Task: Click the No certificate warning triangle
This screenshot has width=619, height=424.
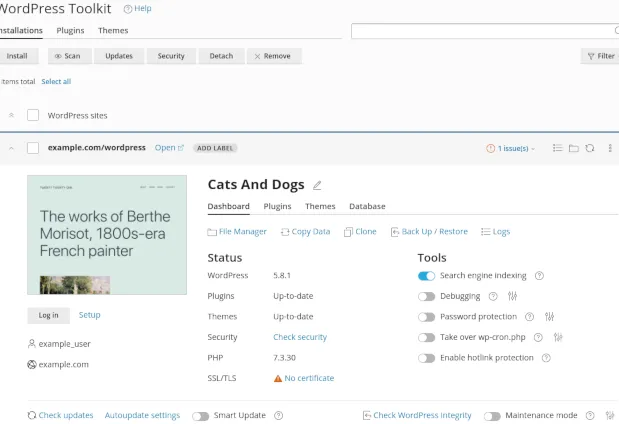Action: [x=278, y=378]
